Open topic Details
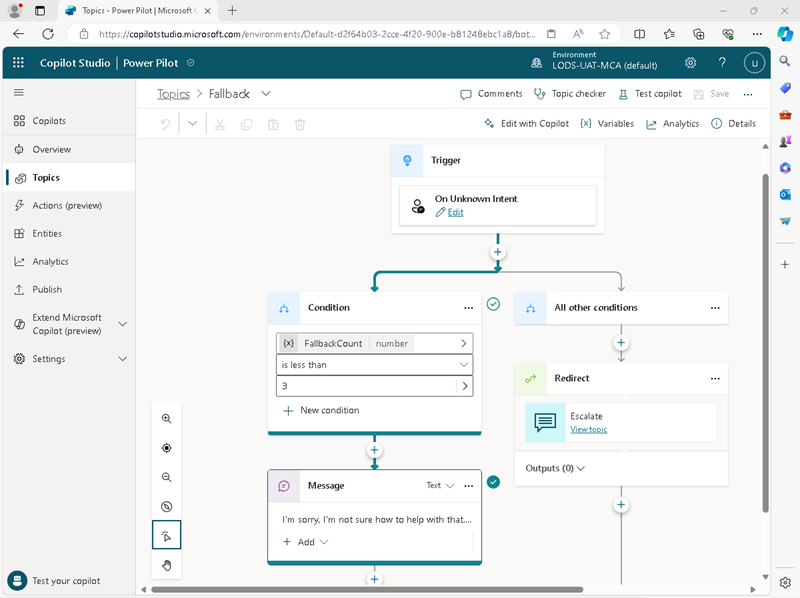The width and height of the screenshot is (800, 598). click(734, 123)
